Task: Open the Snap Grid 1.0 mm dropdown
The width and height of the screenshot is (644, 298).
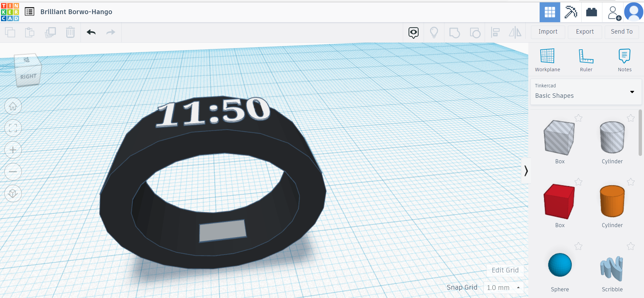Action: pos(503,288)
